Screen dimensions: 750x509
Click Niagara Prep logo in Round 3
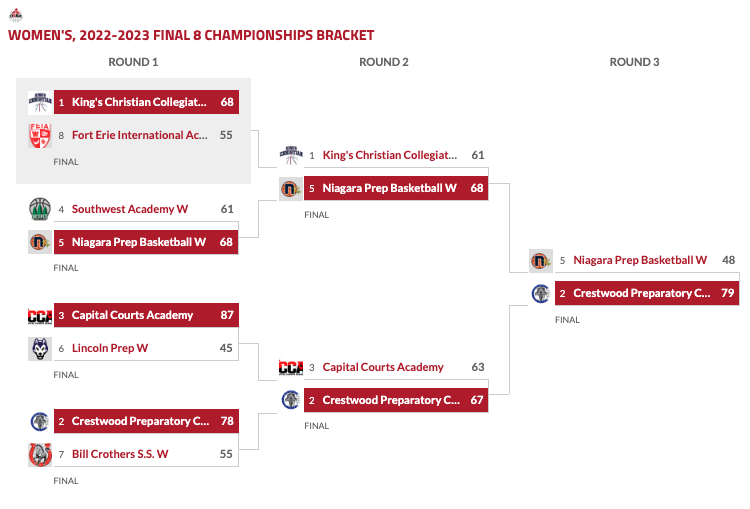tap(541, 260)
